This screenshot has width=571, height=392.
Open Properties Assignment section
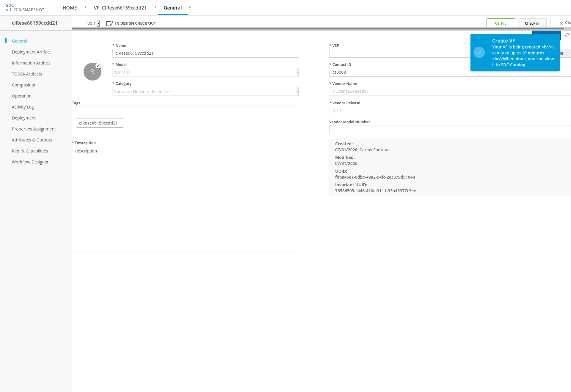(x=34, y=129)
